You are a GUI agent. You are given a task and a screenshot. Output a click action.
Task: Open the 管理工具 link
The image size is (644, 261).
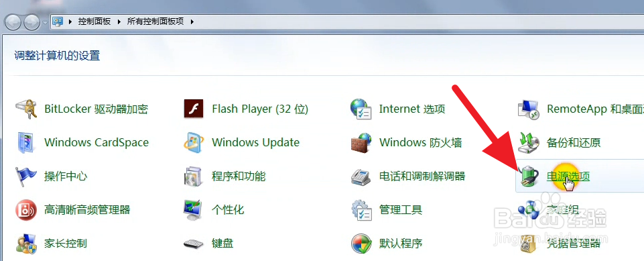point(401,210)
